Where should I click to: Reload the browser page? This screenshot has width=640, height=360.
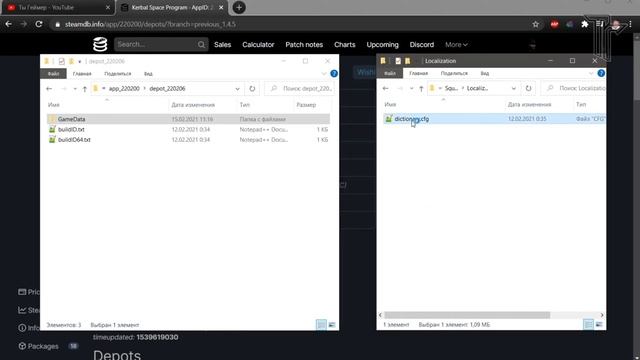39,24
